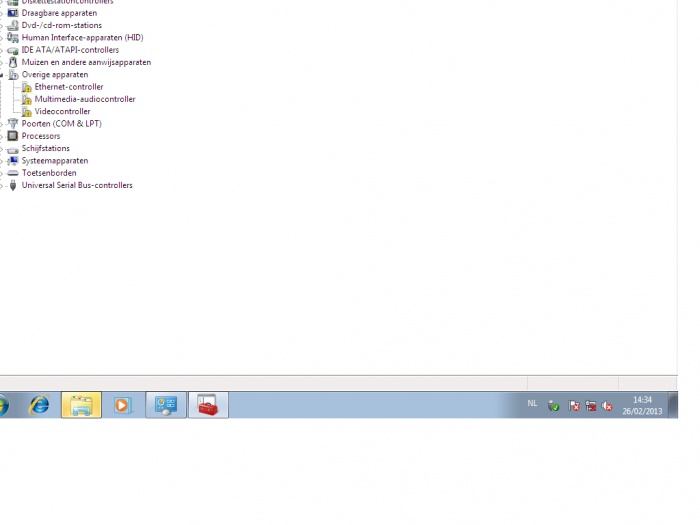700x525 pixels.
Task: Open Windows Explorer from the taskbar
Action: [x=81, y=405]
